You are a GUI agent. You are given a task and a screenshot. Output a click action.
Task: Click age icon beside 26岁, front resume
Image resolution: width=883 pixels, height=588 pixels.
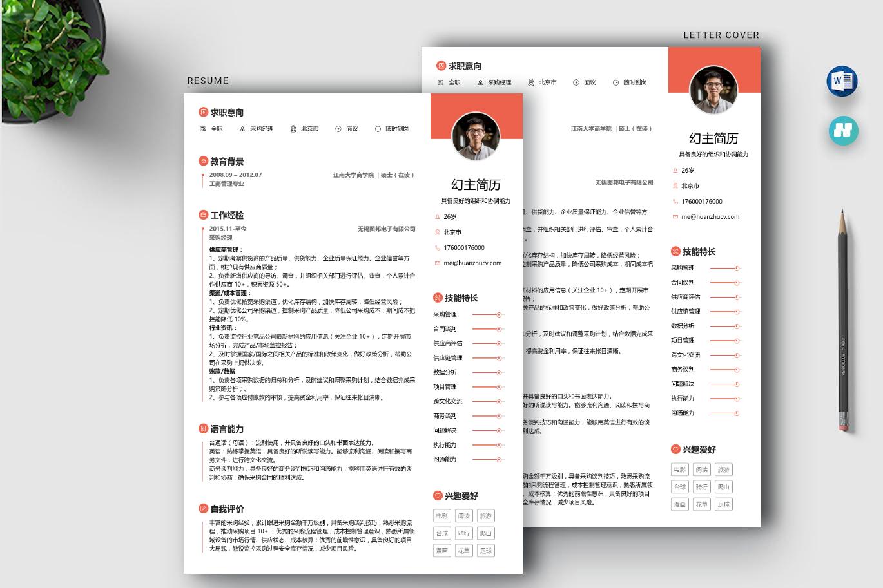click(x=437, y=217)
